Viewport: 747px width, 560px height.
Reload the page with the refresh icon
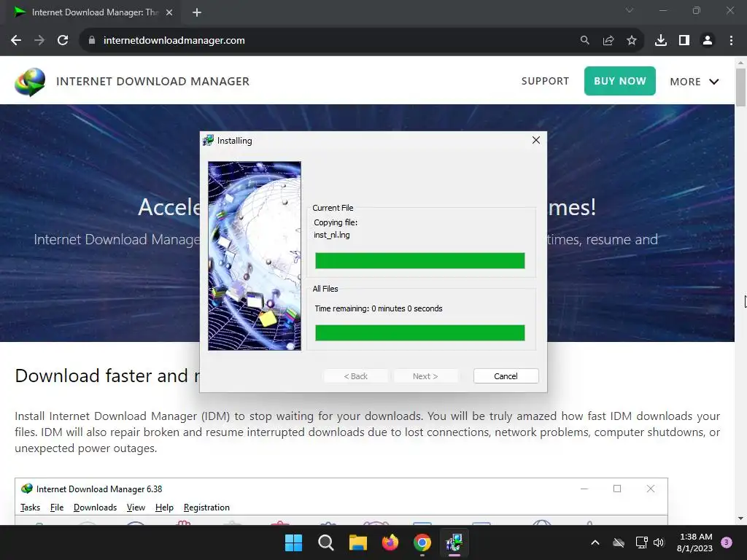63,41
